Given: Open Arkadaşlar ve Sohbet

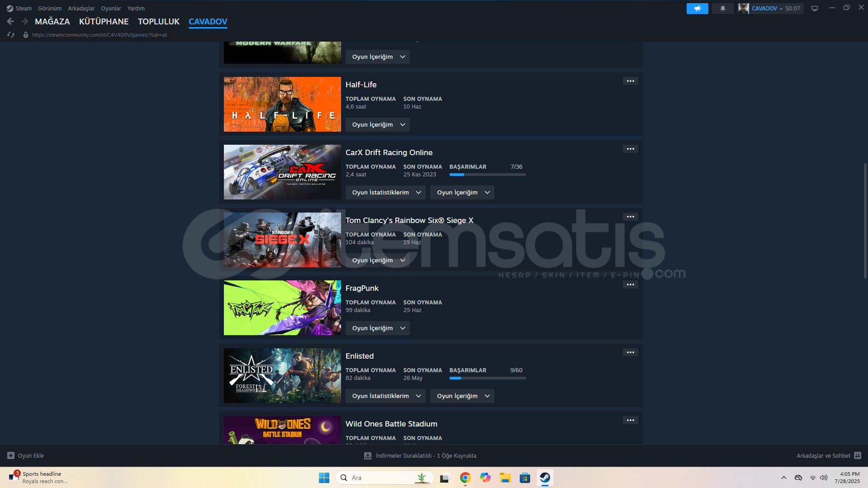Looking at the screenshot, I should click(823, 455).
